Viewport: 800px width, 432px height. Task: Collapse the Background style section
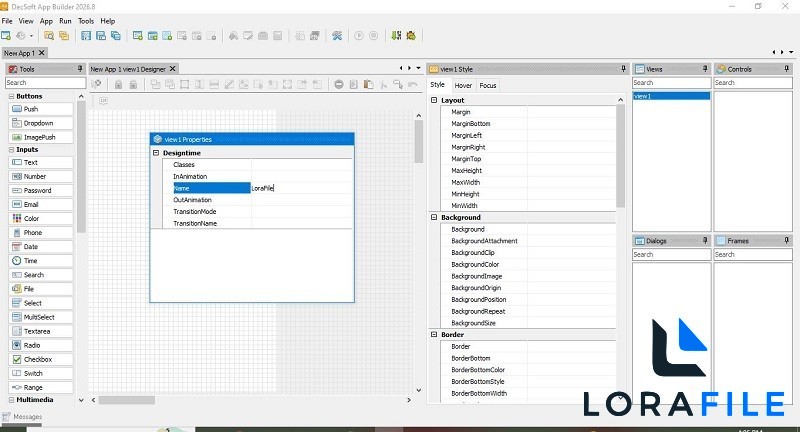[434, 217]
